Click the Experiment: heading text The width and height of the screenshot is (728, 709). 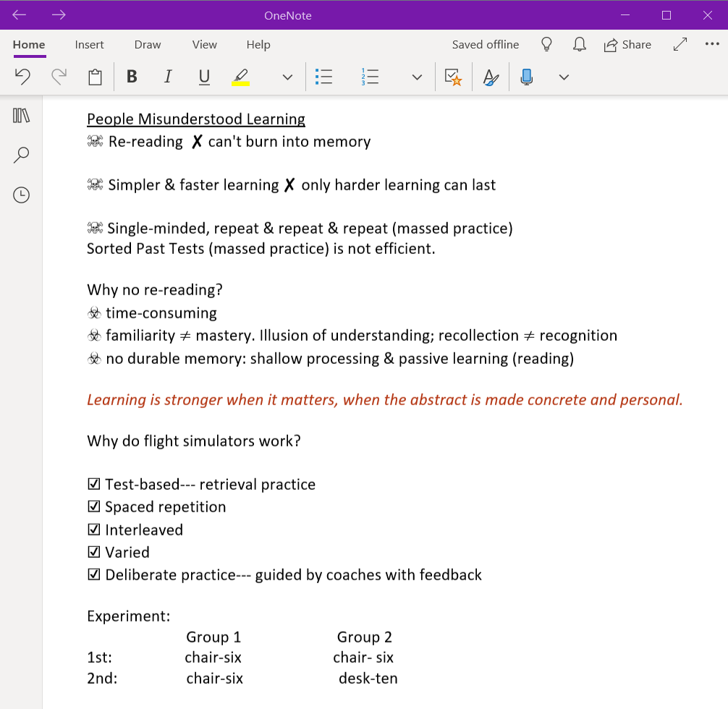[x=129, y=616]
